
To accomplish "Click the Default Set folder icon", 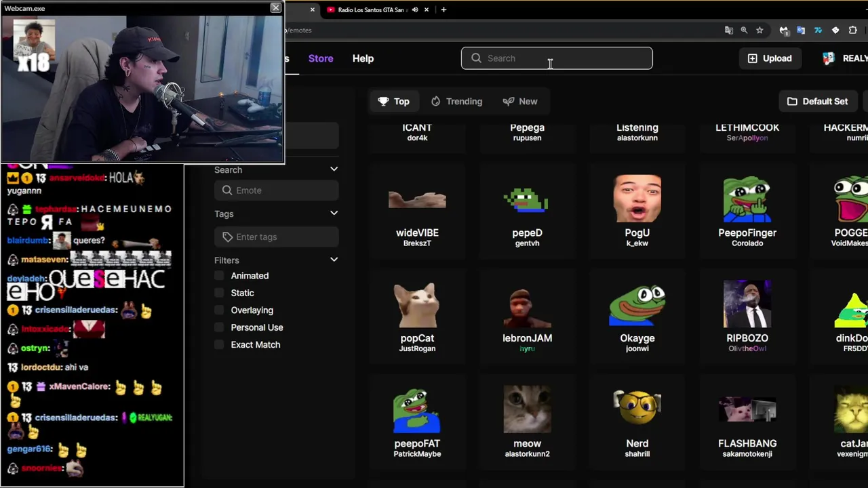I will (x=792, y=101).
